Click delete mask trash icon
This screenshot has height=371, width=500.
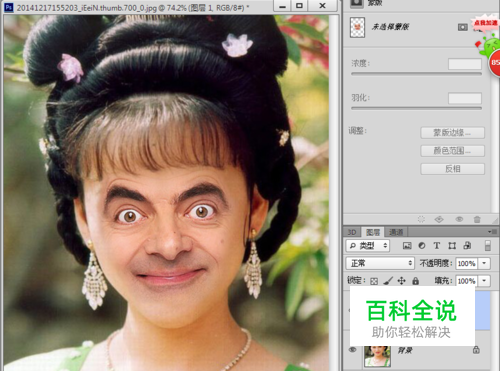(477, 219)
